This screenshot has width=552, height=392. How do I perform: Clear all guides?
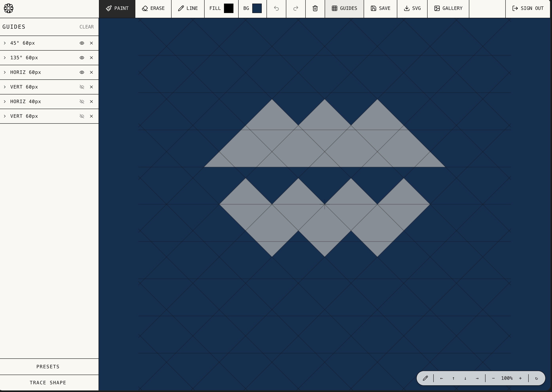pos(86,27)
